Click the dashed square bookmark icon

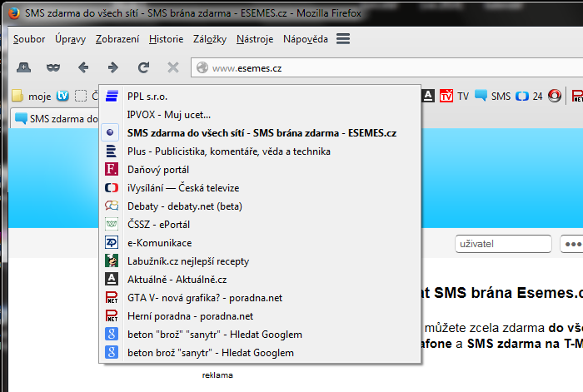(80, 96)
